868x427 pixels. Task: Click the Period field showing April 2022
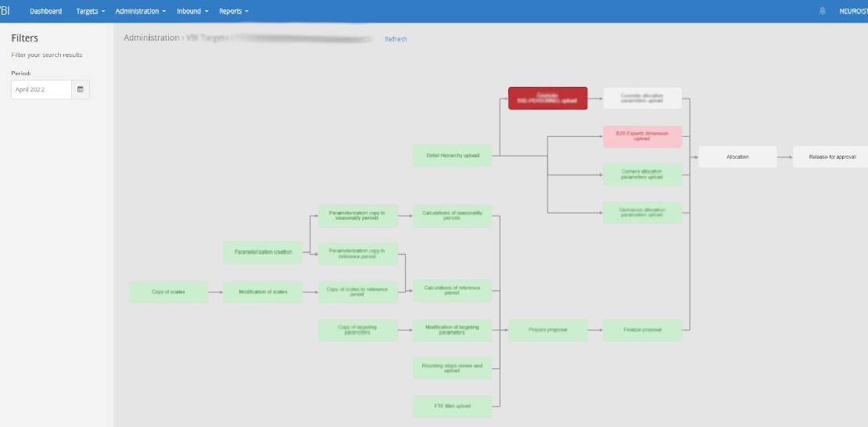pyautogui.click(x=41, y=90)
